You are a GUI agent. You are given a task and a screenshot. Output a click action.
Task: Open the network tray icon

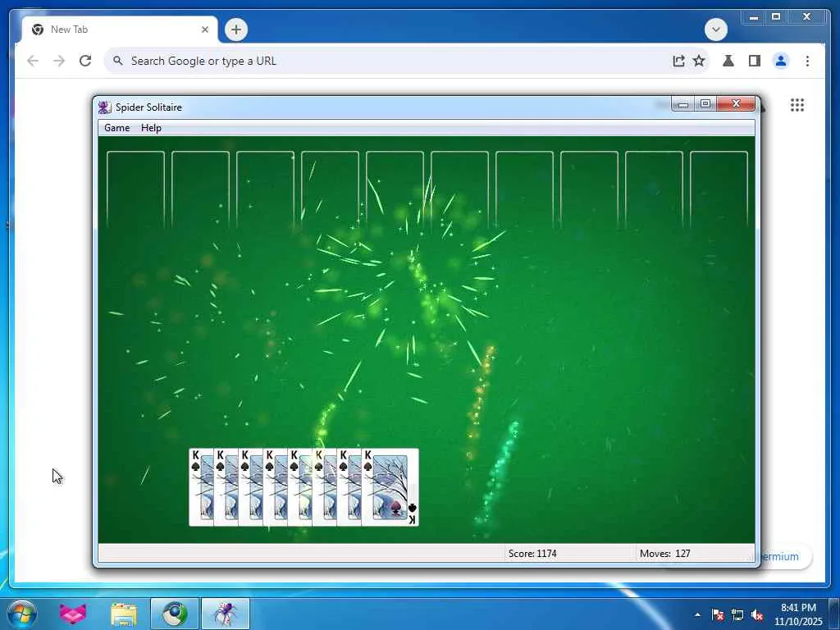click(737, 615)
